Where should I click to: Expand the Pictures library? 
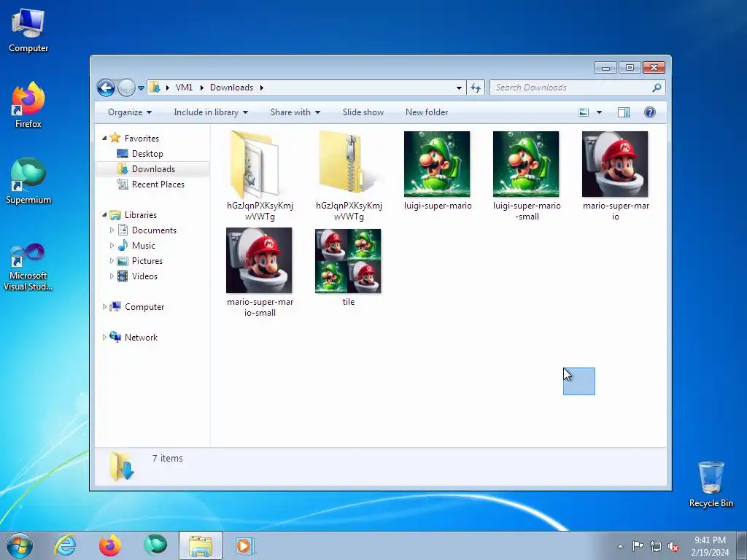click(x=112, y=261)
